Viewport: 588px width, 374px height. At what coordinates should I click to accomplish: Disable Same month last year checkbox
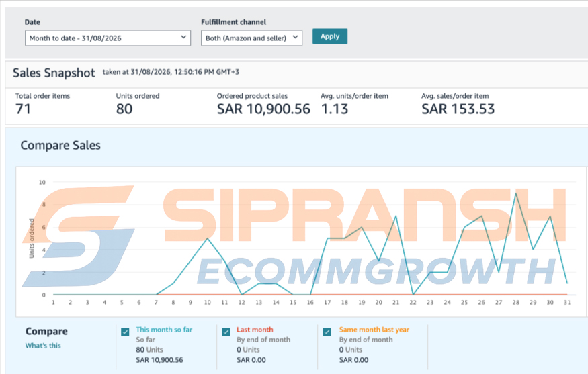(327, 332)
